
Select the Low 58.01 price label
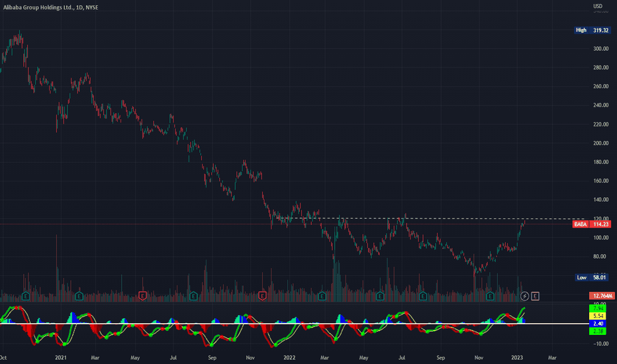[593, 277]
